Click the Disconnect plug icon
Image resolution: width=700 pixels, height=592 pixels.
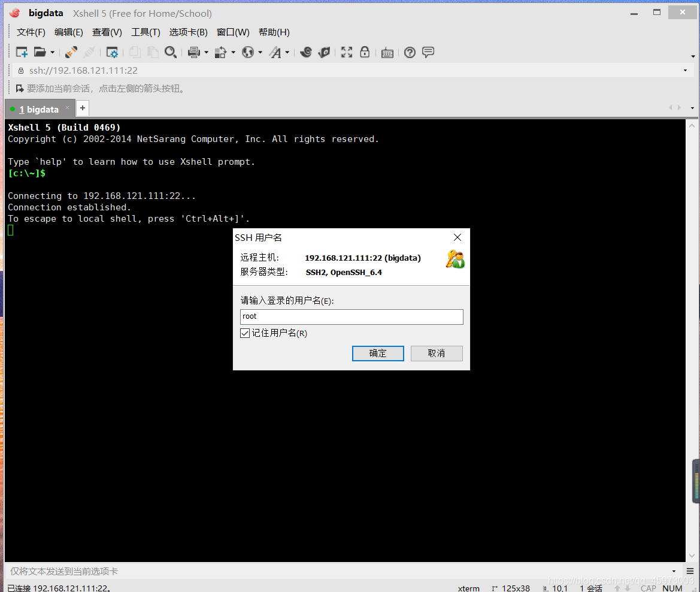(89, 52)
